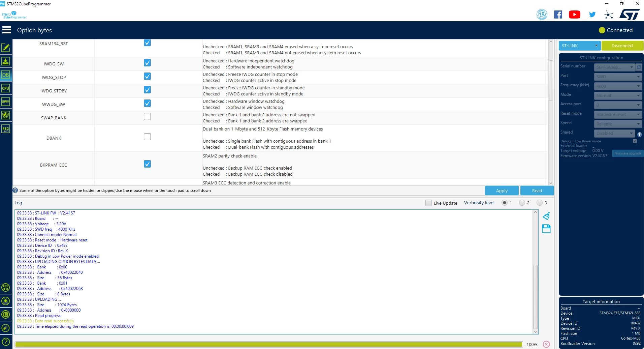Open the Serial number dropdown
This screenshot has width=644, height=349.
pos(614,67)
